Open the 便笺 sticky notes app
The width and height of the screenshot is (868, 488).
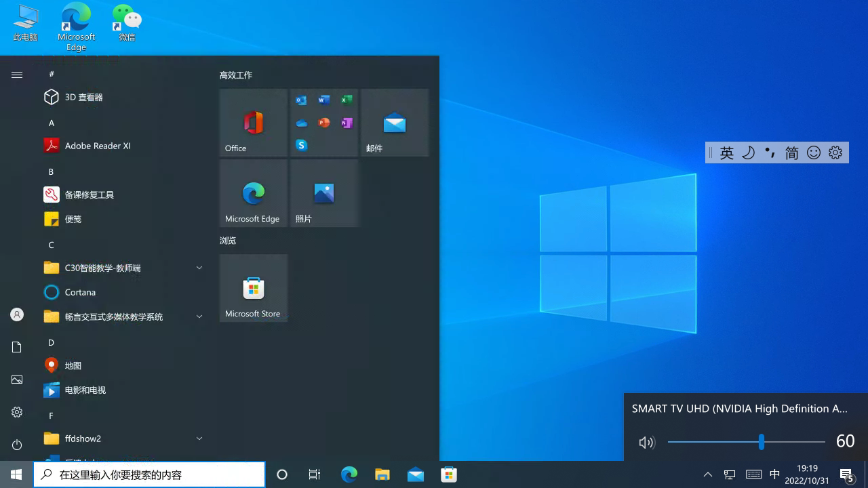click(x=122, y=219)
